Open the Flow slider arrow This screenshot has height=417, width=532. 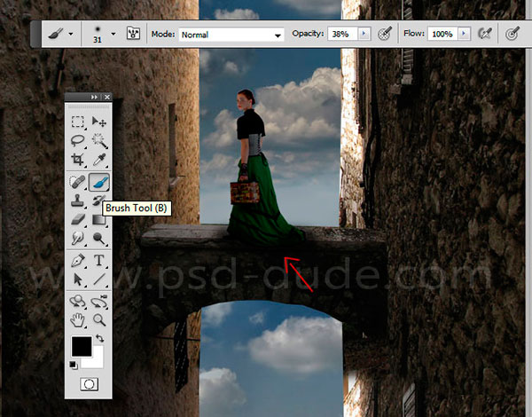click(464, 34)
